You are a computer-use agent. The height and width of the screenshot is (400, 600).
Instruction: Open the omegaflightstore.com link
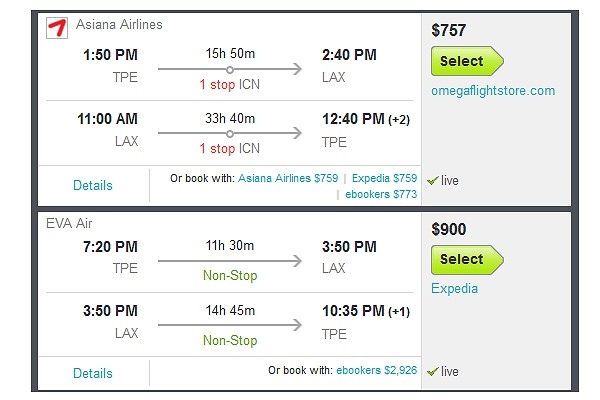point(493,91)
